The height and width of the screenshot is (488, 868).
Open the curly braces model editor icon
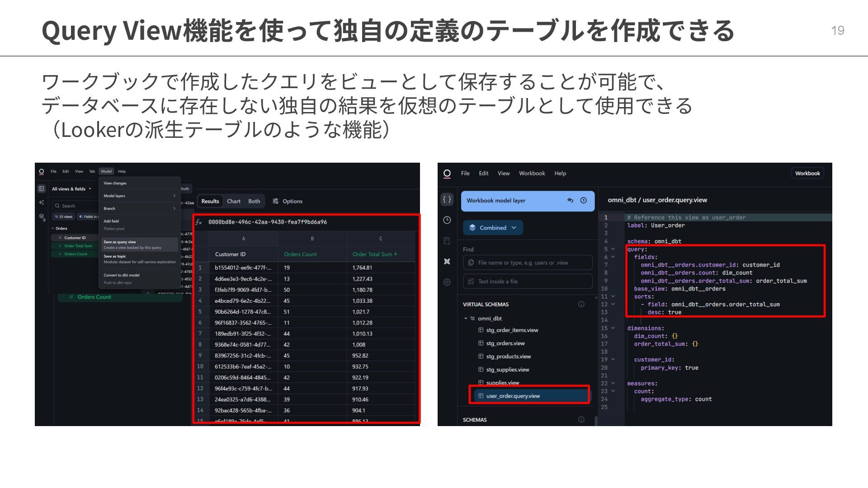tap(447, 199)
